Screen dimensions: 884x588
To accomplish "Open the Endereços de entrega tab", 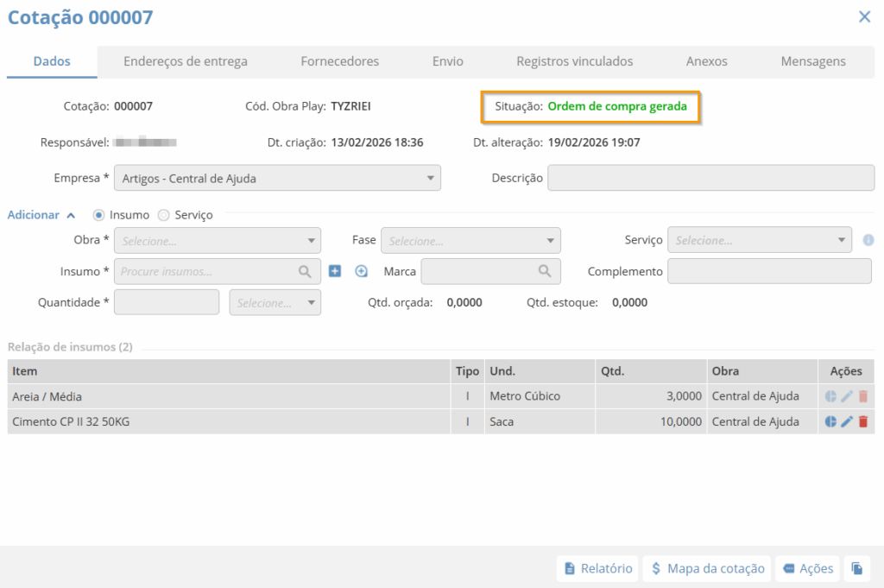I will point(185,61).
